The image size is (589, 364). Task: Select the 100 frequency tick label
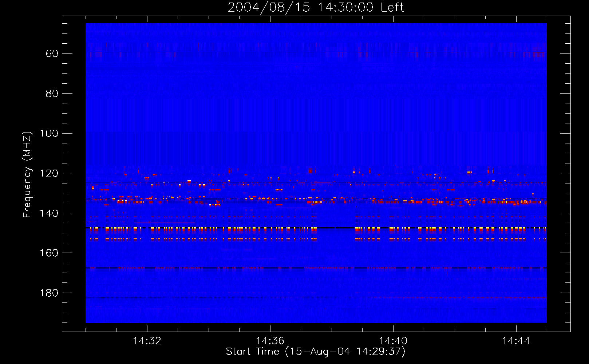(49, 133)
